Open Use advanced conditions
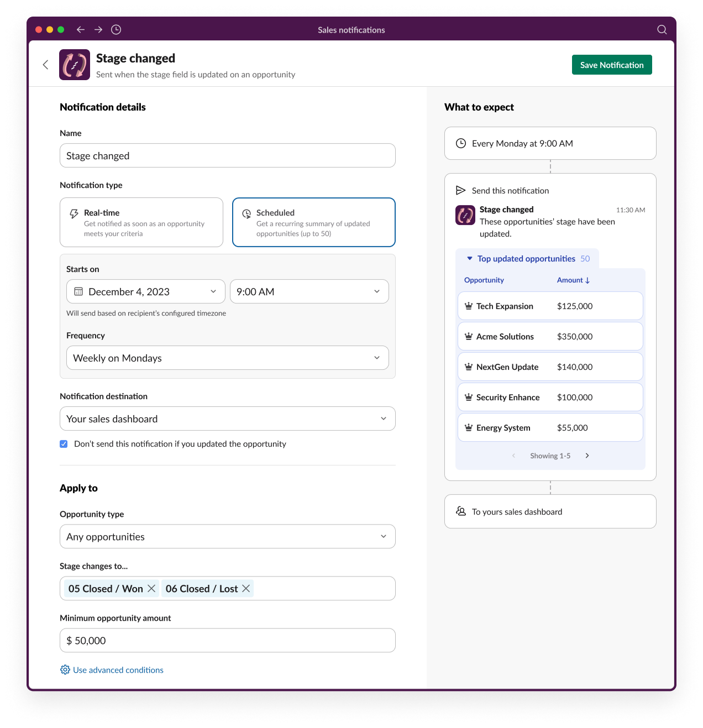The height and width of the screenshot is (728, 703). 118,669
